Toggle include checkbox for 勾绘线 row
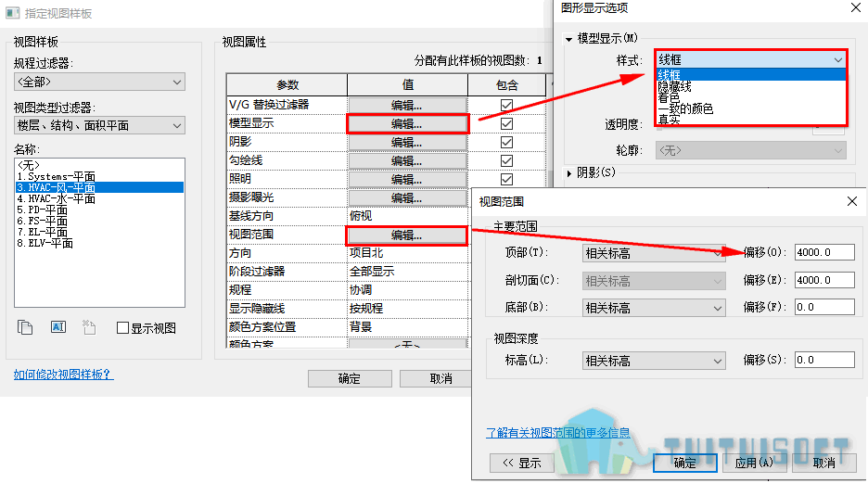The width and height of the screenshot is (868, 483). (506, 160)
